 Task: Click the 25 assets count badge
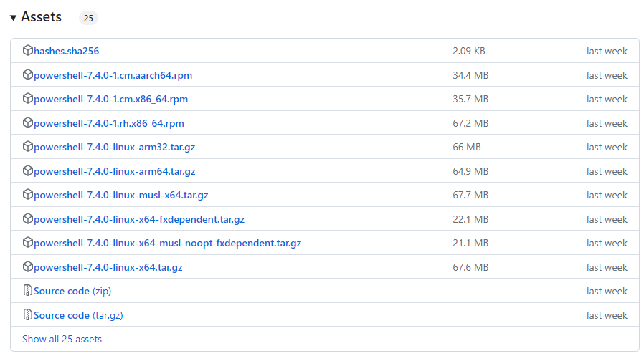(88, 18)
